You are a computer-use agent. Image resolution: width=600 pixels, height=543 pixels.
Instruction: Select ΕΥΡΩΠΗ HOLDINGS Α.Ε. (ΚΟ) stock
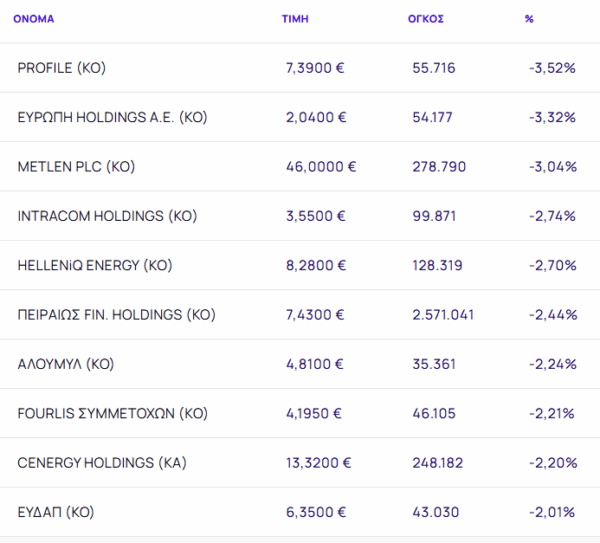(112, 117)
